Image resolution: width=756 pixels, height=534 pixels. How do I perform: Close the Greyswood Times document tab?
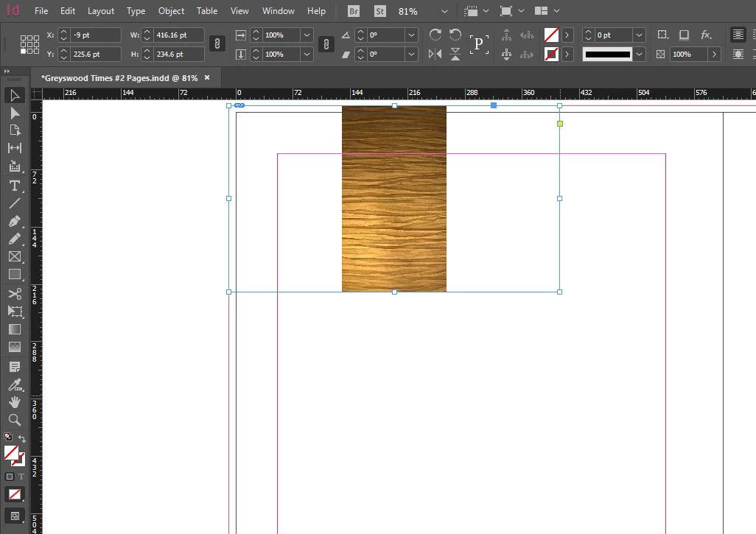(x=207, y=77)
